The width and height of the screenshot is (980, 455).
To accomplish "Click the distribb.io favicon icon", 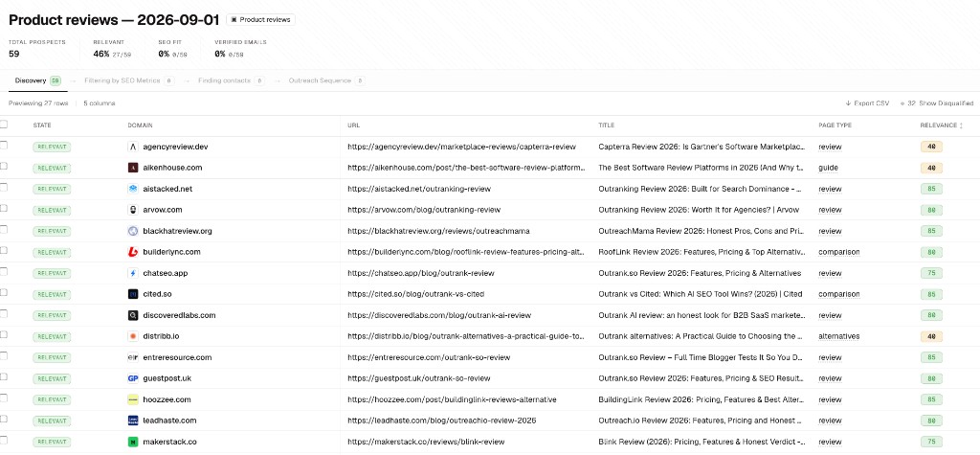I will [132, 336].
